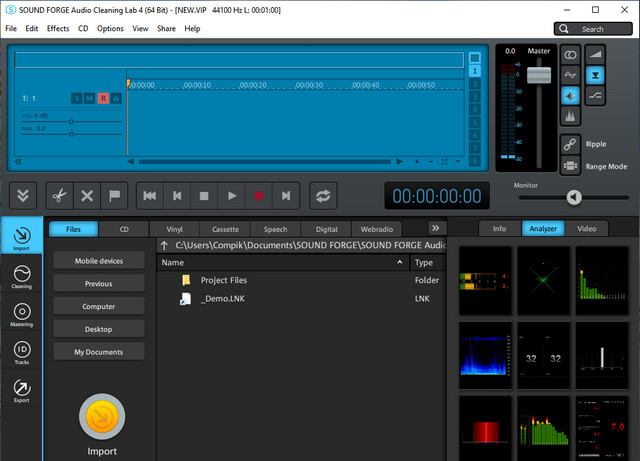This screenshot has width=640, height=461.
Task: Select the Project Files folder
Action: [x=223, y=280]
